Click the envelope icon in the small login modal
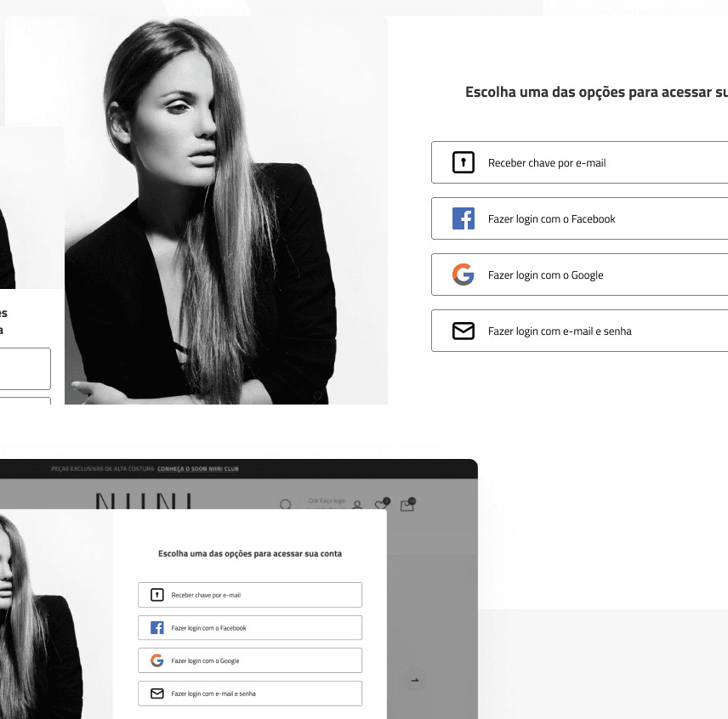 (x=157, y=694)
